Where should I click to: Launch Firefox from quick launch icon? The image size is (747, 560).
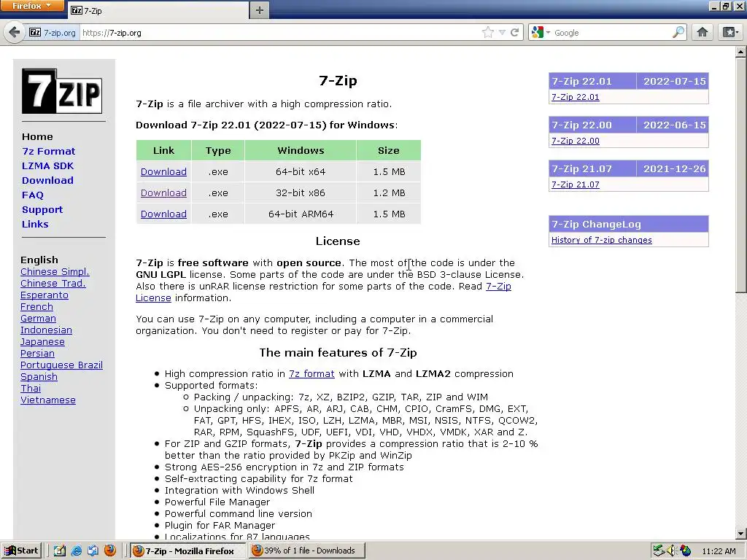coord(110,551)
